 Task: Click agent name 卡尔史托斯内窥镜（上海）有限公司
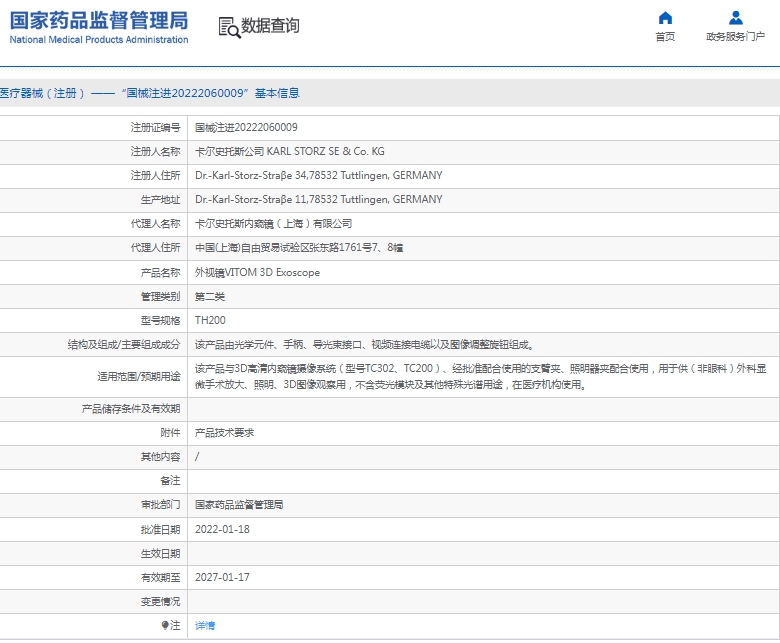(x=274, y=224)
